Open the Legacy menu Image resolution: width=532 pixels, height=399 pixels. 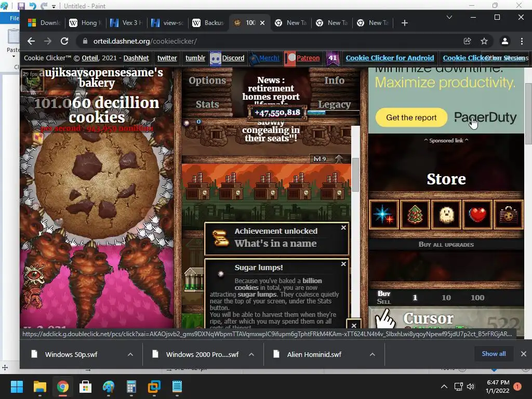click(334, 104)
